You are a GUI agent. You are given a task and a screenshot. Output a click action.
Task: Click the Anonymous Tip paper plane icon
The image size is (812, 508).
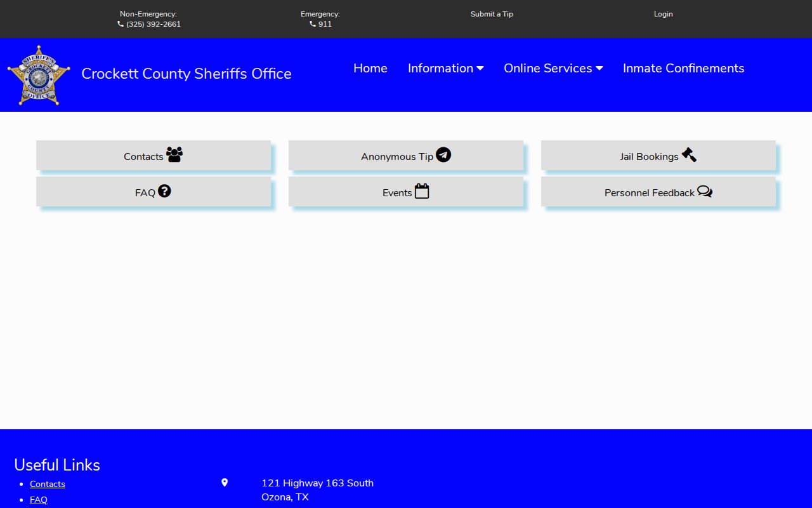click(x=443, y=154)
